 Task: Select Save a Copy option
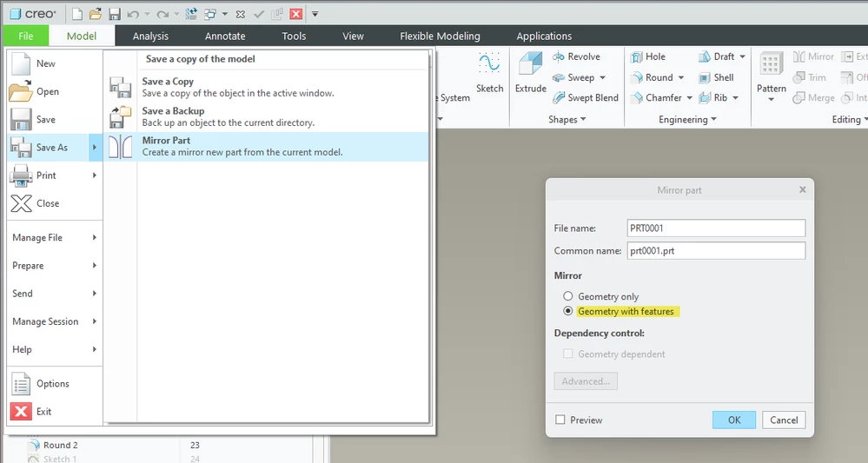(266, 88)
